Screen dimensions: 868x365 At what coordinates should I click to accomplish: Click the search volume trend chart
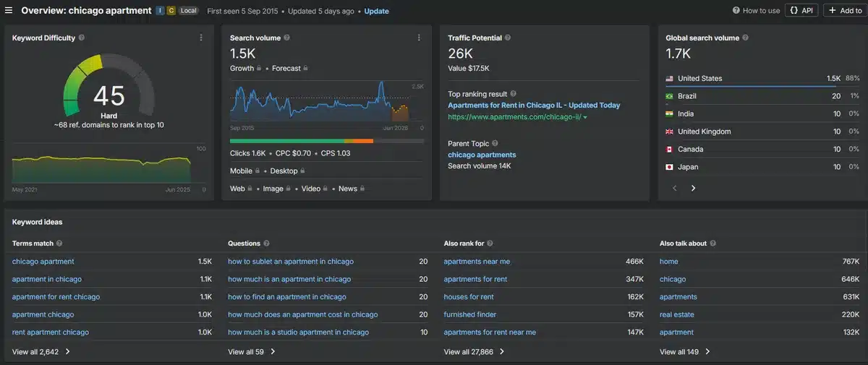pyautogui.click(x=320, y=101)
